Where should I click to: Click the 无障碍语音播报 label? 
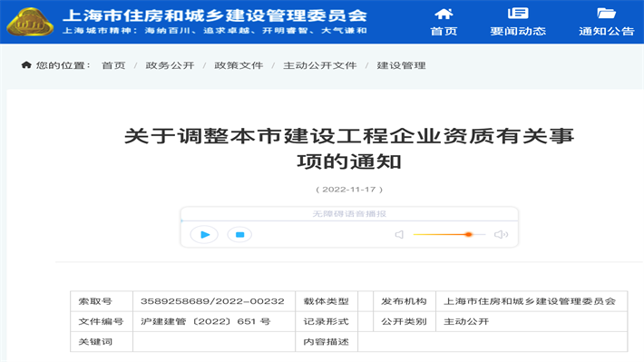349,214
